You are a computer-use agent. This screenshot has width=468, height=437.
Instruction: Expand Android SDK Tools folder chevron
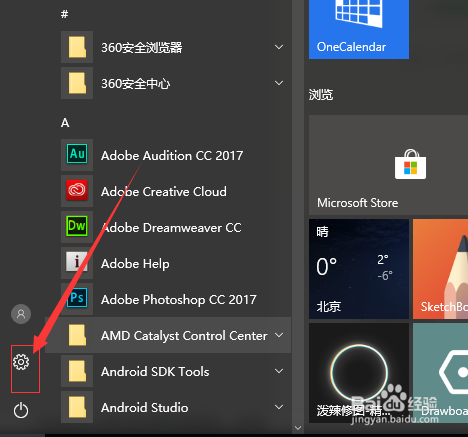pos(279,371)
